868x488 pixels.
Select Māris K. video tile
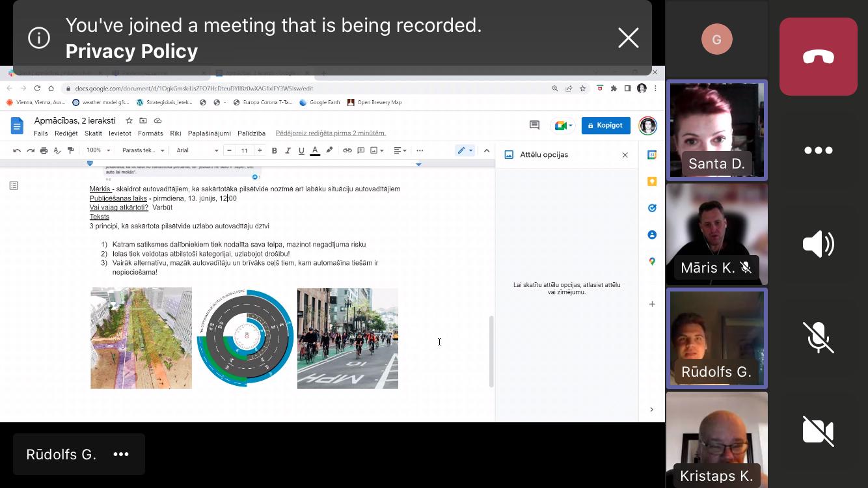tap(716, 234)
